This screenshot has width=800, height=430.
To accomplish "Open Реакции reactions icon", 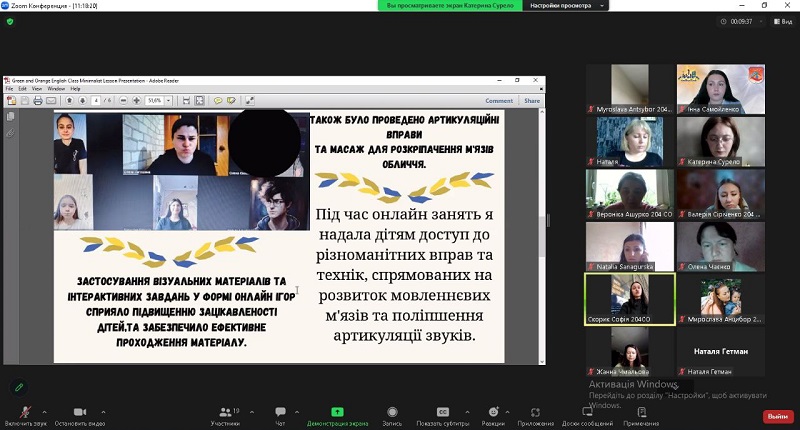I will pos(493,412).
